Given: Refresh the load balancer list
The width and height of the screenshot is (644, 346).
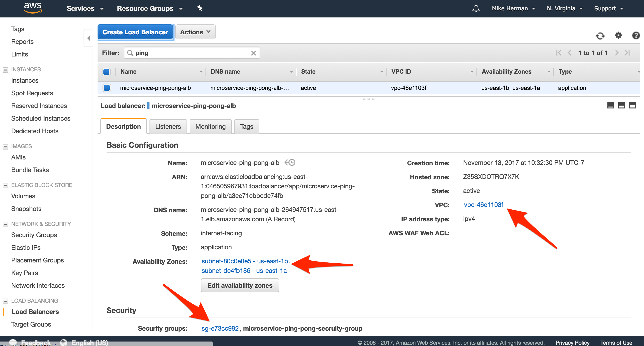Looking at the screenshot, I should [600, 35].
